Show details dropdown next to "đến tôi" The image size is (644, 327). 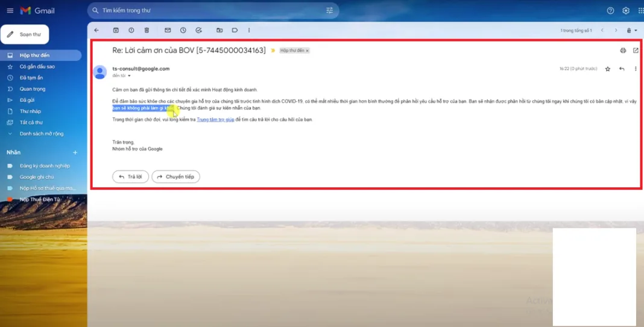point(129,76)
